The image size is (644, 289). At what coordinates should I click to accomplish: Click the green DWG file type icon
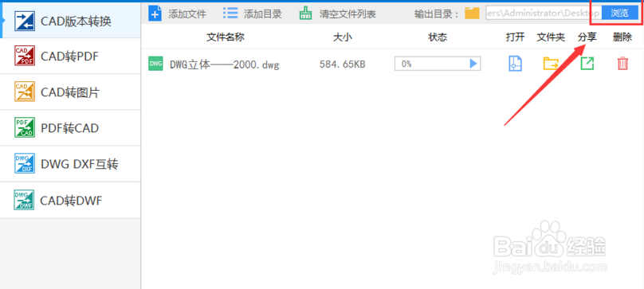(155, 64)
